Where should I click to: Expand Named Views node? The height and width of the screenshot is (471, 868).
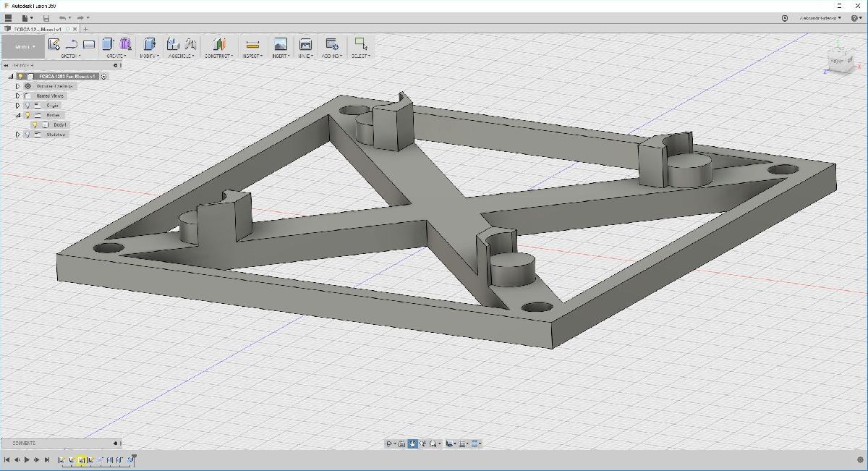click(18, 96)
